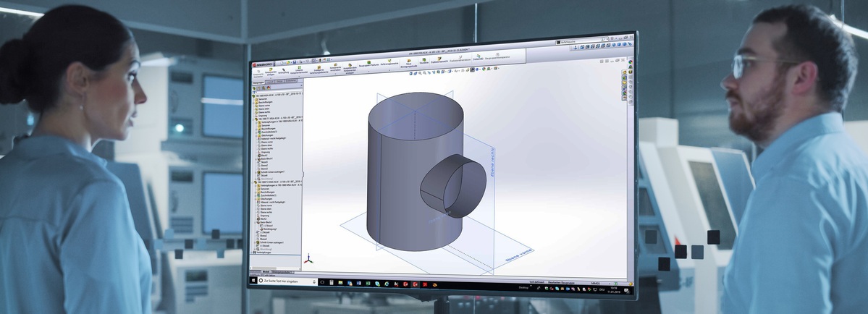Open the Referenzgeometrie dropdown
The width and height of the screenshot is (868, 314).
(x=389, y=63)
